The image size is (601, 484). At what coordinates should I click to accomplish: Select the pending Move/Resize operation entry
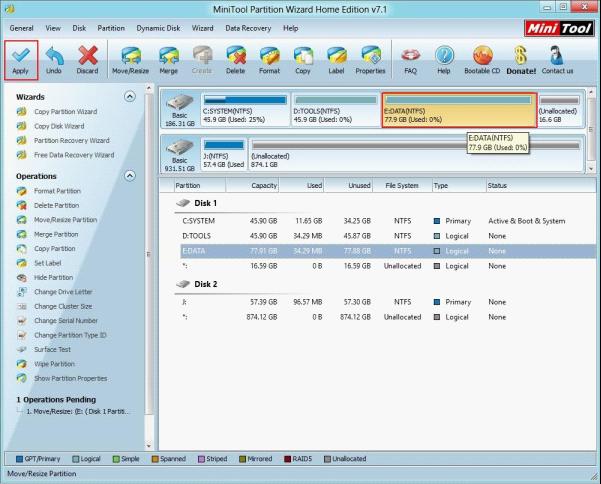(78, 412)
